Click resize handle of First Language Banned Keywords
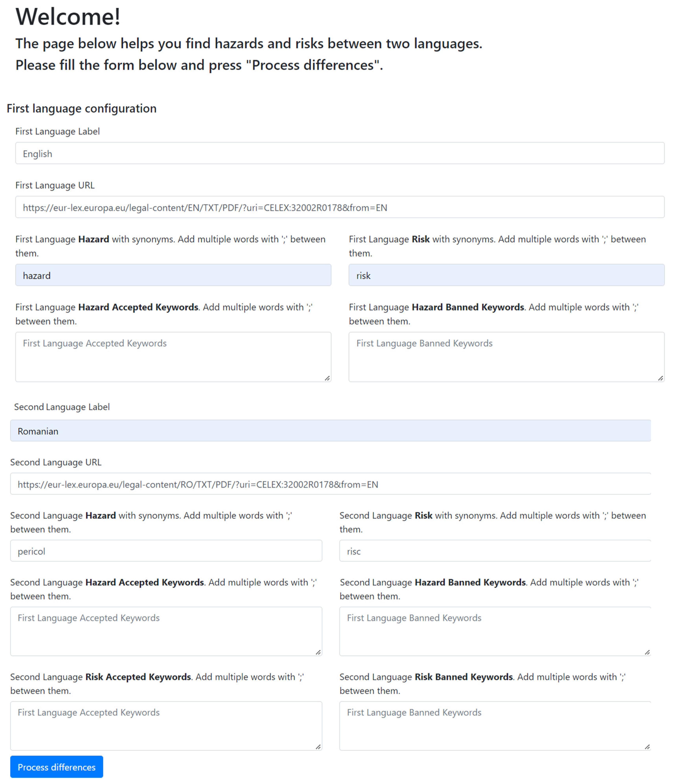This screenshot has height=784, width=674. click(x=660, y=378)
